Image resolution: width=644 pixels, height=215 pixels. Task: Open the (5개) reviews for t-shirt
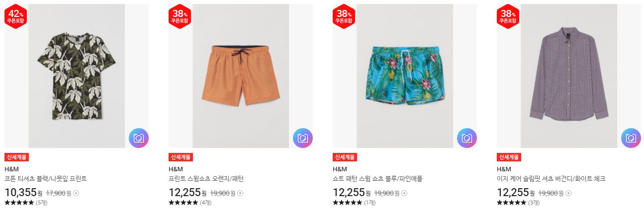click(x=42, y=203)
